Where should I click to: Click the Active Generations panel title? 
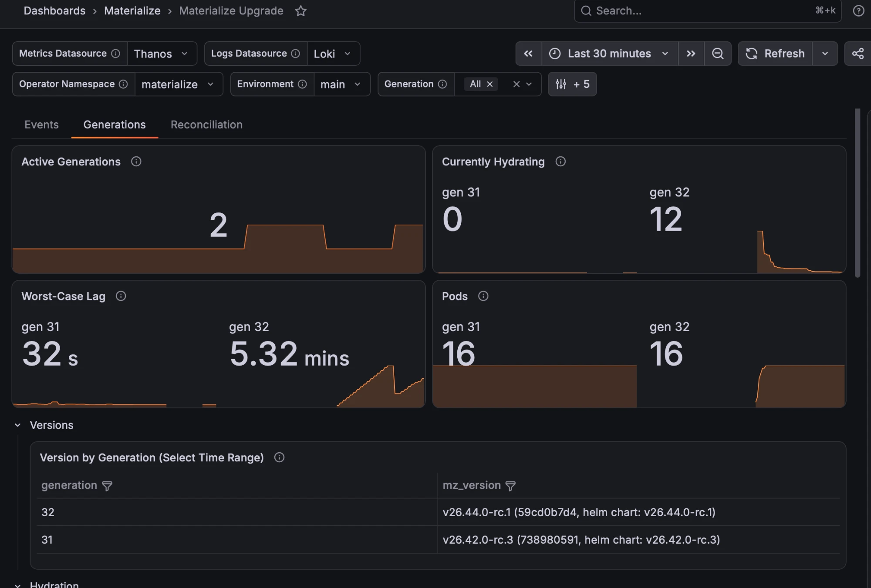point(71,162)
